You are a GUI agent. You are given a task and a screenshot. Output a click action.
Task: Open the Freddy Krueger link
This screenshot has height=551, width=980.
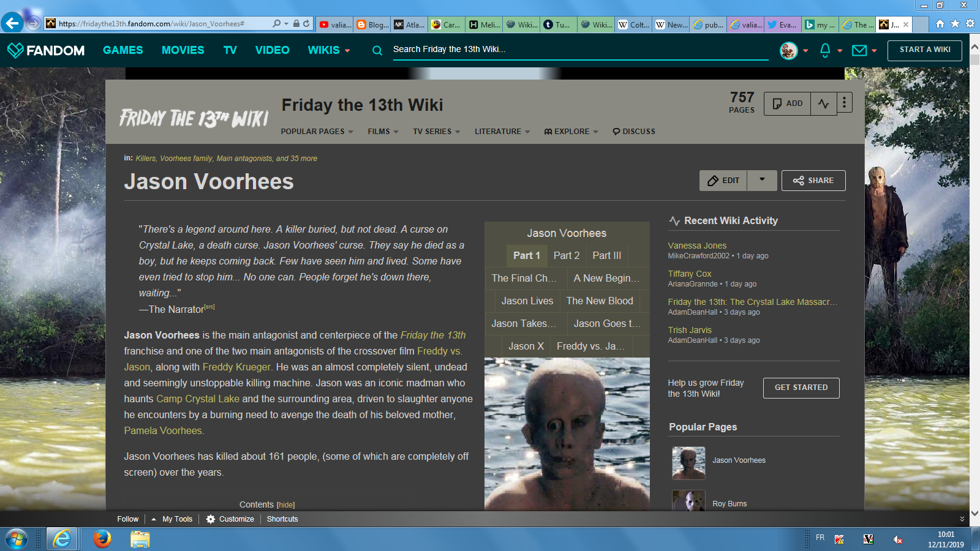tap(236, 367)
